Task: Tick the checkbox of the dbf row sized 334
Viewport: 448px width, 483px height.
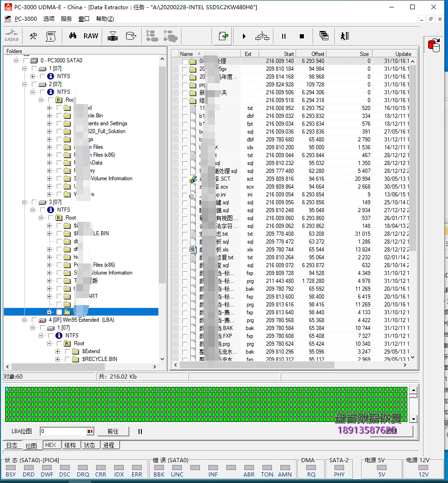Action: (x=185, y=116)
